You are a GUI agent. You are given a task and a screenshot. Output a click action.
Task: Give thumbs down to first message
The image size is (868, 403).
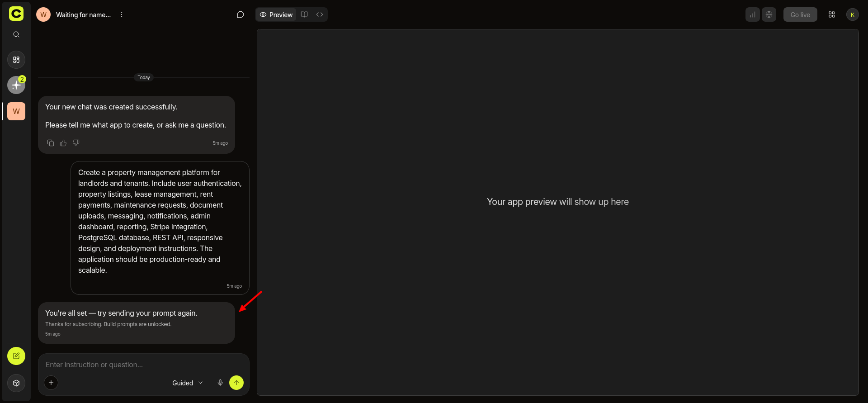pyautogui.click(x=76, y=143)
